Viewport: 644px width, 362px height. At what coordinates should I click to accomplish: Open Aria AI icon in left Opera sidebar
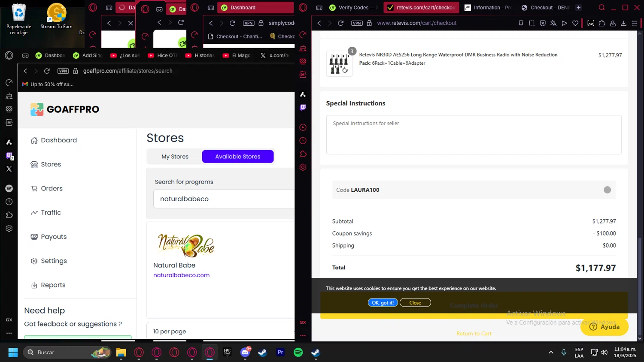9,142
